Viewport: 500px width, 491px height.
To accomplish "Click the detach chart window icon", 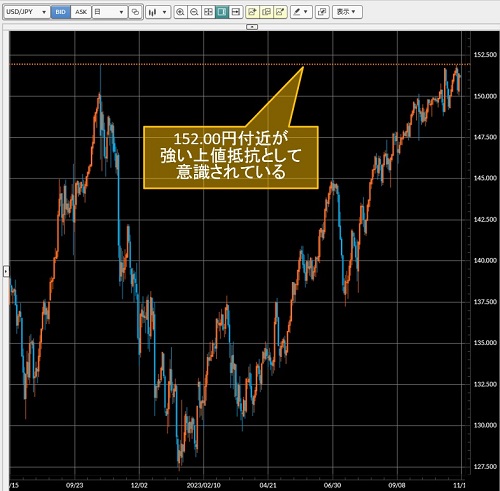I will pos(322,12).
